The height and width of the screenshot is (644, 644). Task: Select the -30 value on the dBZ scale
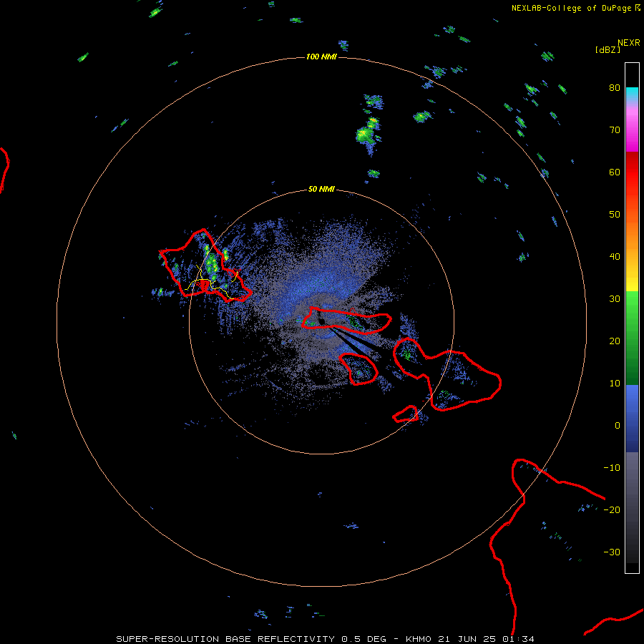coord(612,552)
